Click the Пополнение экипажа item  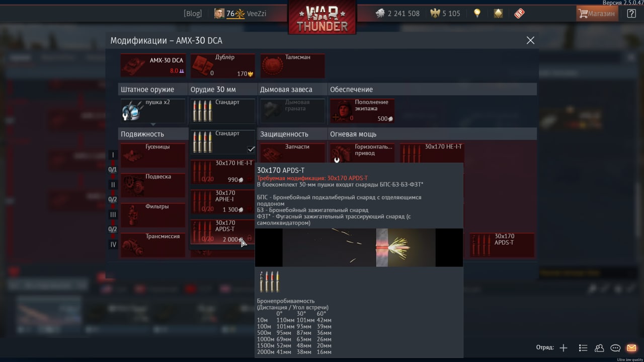pos(362,111)
